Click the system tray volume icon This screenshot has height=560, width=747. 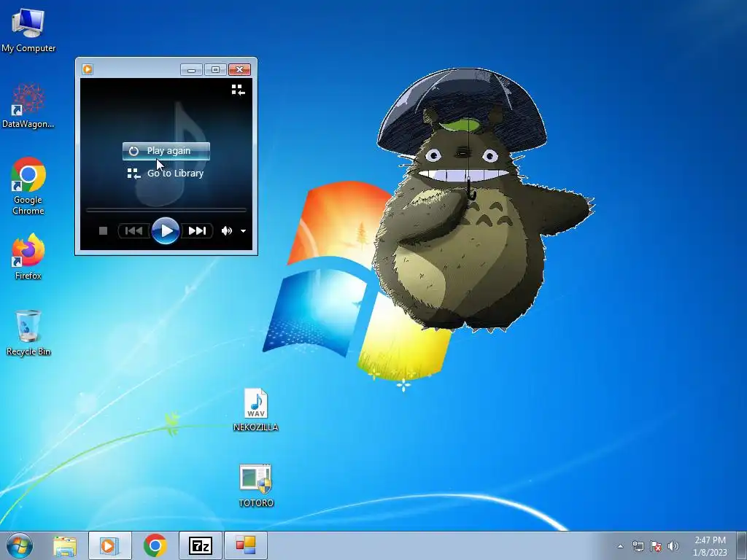pyautogui.click(x=673, y=546)
